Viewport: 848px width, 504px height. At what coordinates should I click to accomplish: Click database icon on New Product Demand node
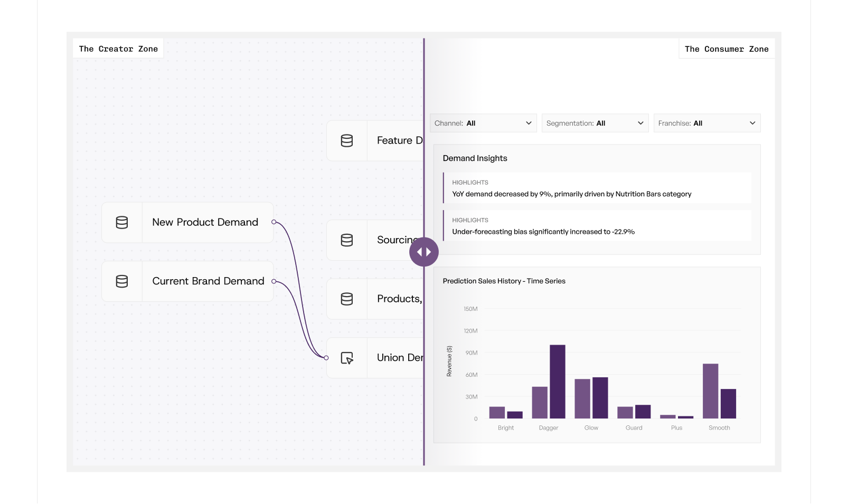[122, 223]
